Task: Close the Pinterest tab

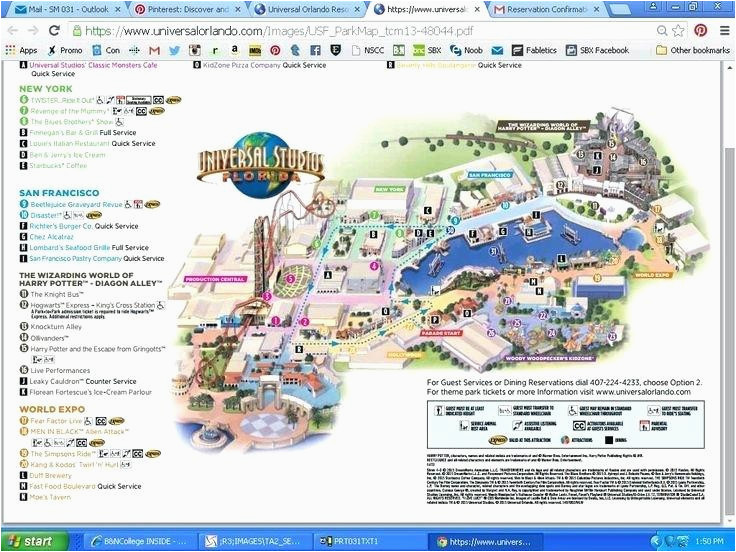Action: tap(238, 9)
